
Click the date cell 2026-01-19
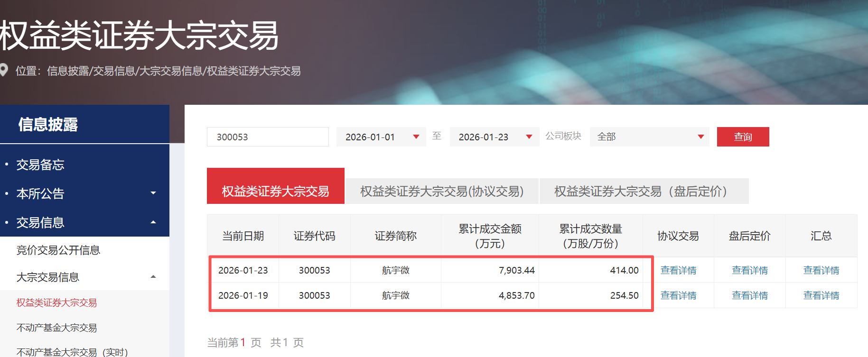pyautogui.click(x=243, y=295)
